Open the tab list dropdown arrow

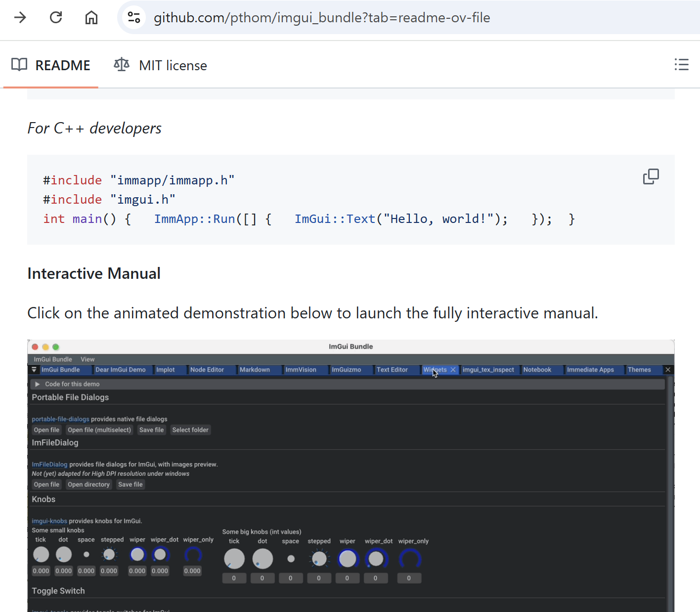34,370
